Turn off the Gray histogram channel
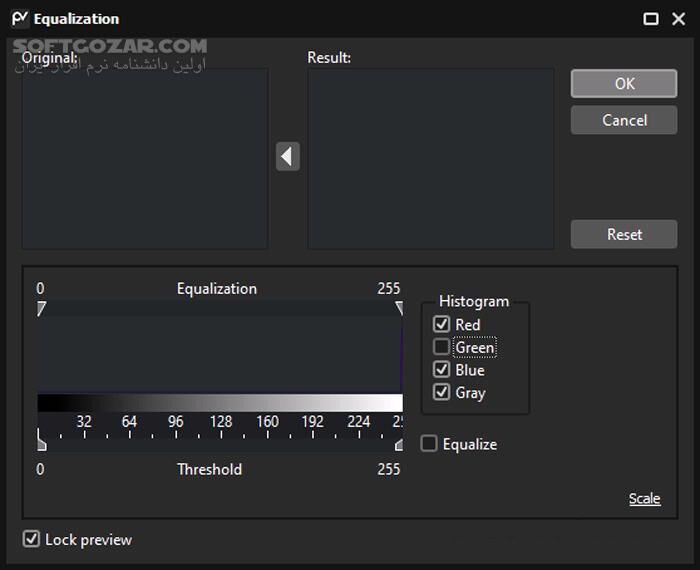Viewport: 700px width, 570px height. pos(441,393)
